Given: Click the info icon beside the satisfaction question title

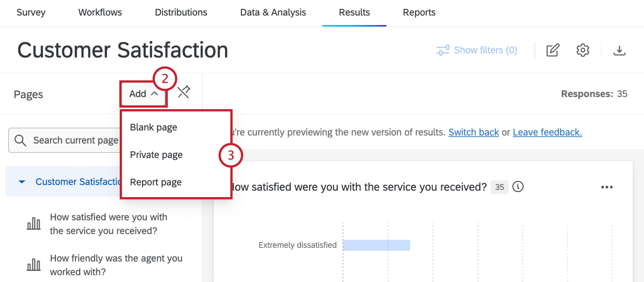Looking at the screenshot, I should [518, 187].
